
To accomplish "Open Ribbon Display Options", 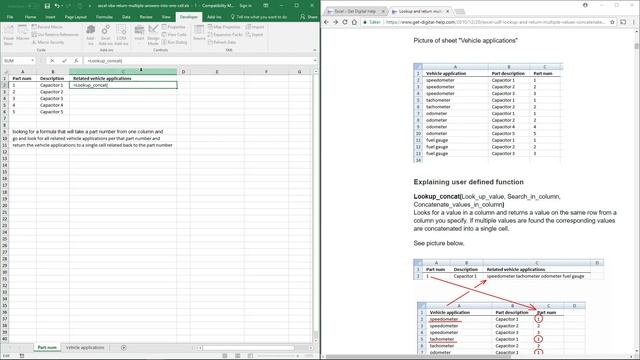I will pos(266,6).
